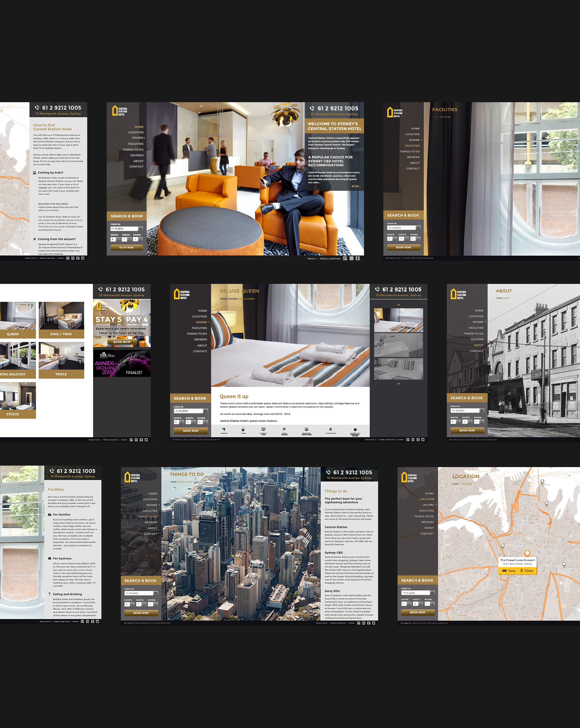Click the Central Station Hotel logo on the About page
This screenshot has height=728, width=580.
(x=459, y=294)
